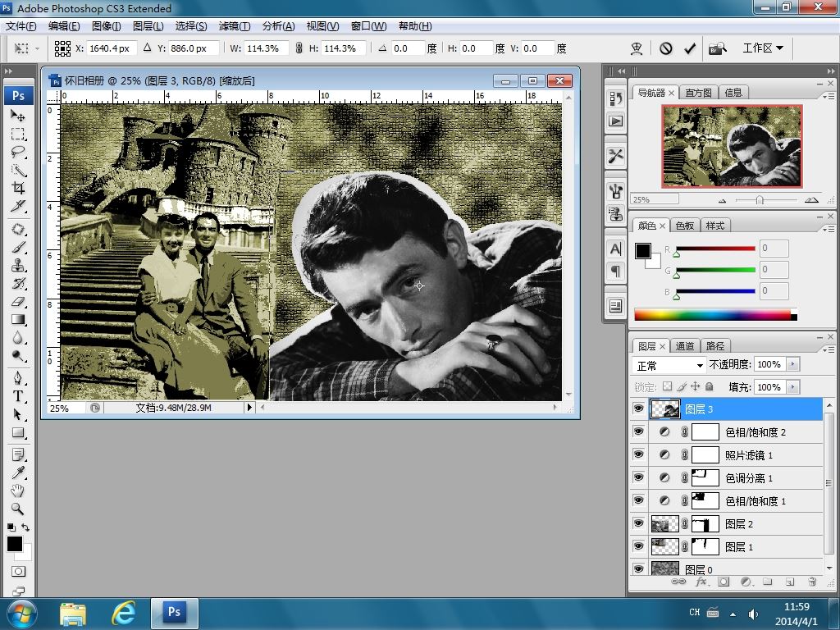
Task: Hide layer 图层 2
Action: (x=638, y=523)
